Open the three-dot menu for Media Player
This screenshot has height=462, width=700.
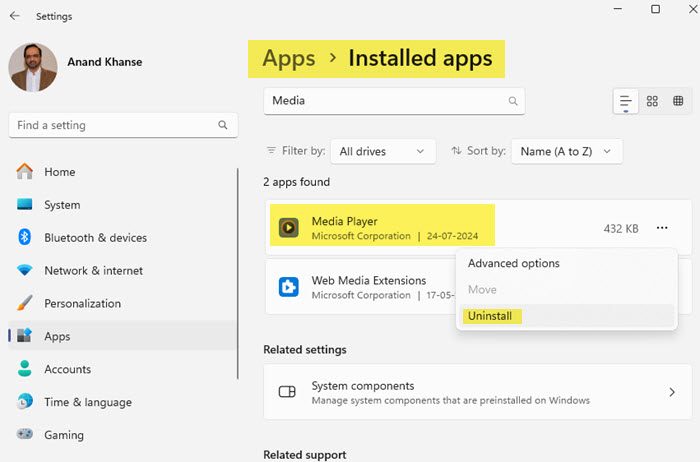[x=662, y=228]
